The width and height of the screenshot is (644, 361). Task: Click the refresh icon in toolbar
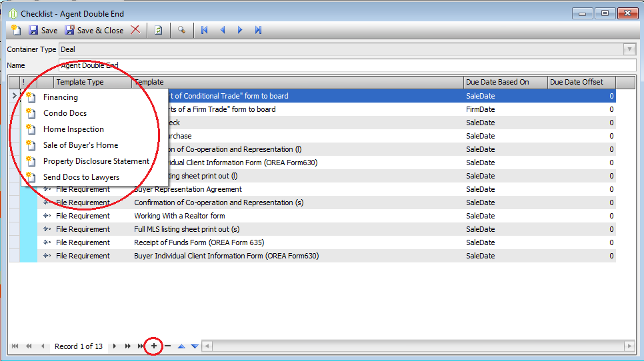point(159,30)
